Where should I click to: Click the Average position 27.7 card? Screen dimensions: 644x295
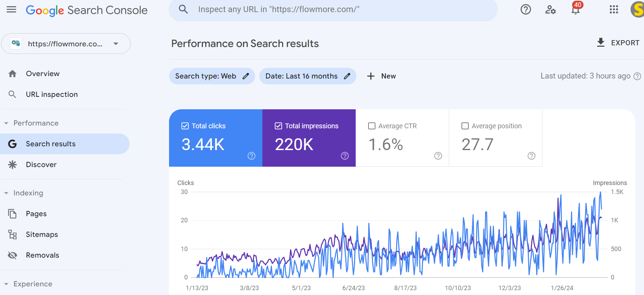tap(496, 138)
